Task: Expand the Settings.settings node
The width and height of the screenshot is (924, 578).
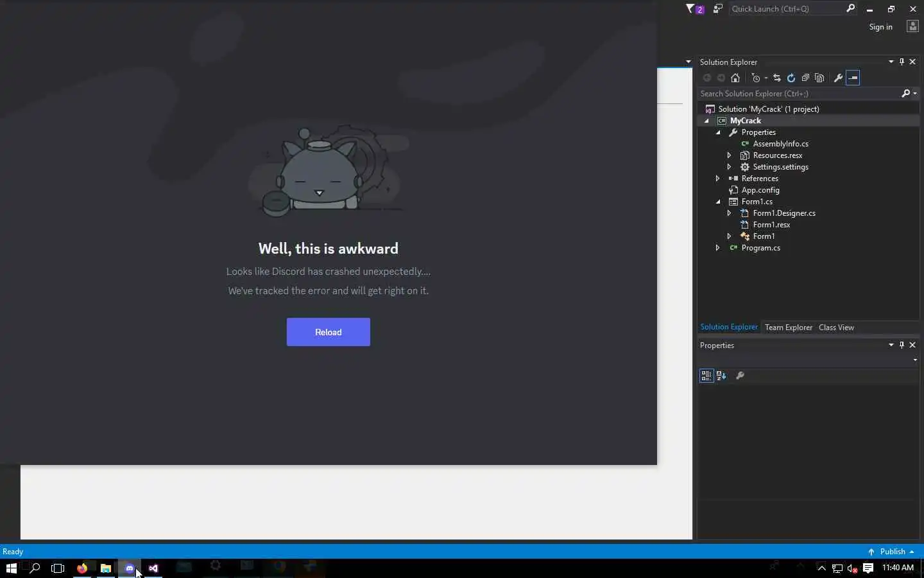Action: tap(729, 167)
